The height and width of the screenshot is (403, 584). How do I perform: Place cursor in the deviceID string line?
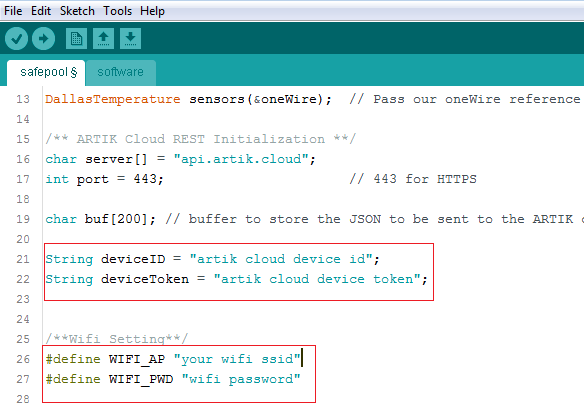(212, 259)
